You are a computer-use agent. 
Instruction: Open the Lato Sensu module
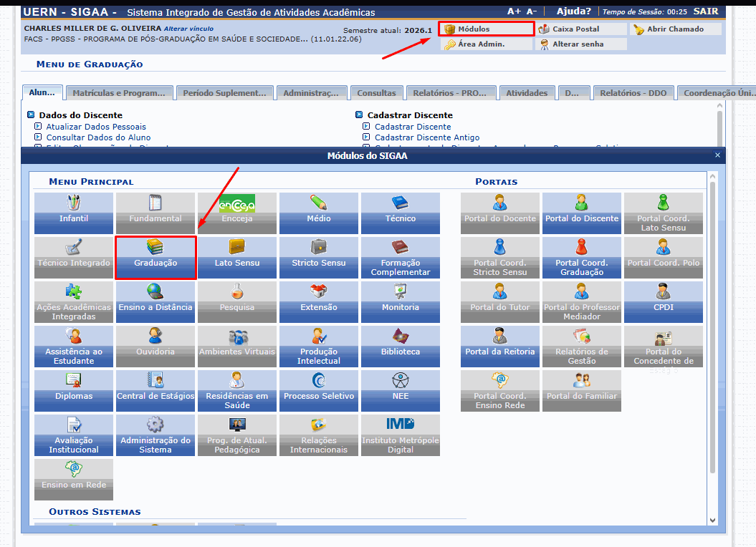pos(237,257)
